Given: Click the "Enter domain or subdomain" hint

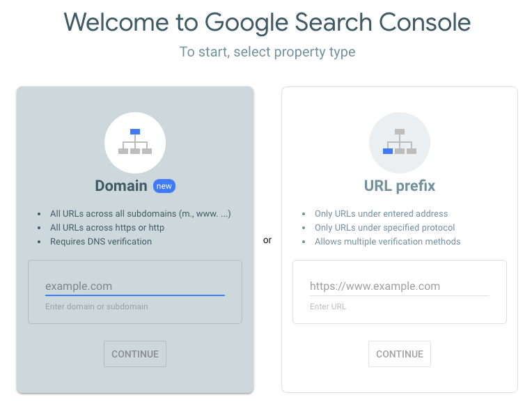Looking at the screenshot, I should 97,307.
